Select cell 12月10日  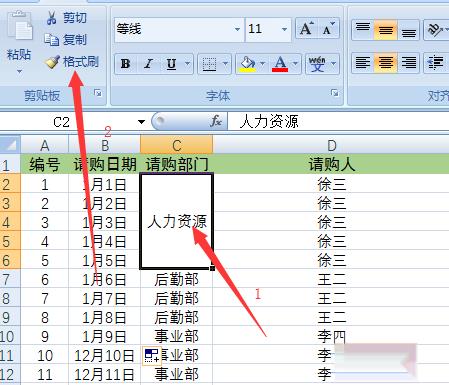pyautogui.click(x=104, y=355)
